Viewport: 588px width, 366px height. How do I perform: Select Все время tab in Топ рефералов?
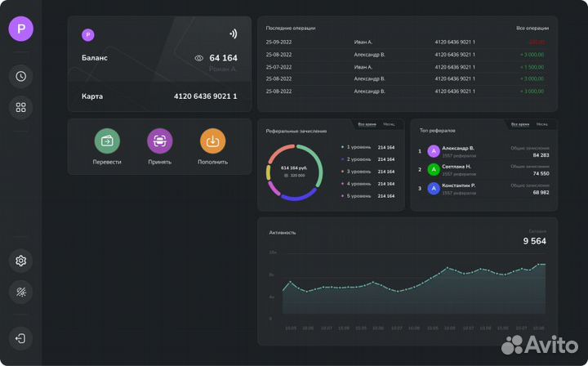(x=519, y=124)
